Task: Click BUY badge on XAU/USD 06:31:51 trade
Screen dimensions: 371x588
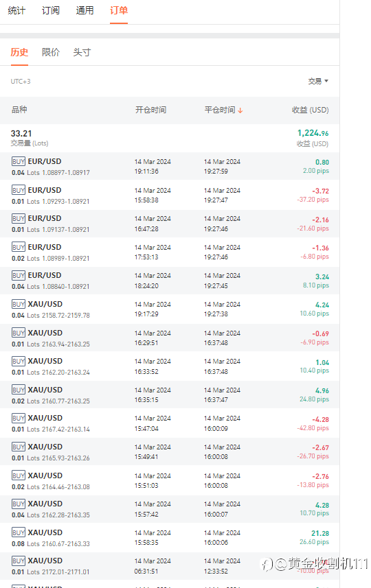Action: coord(19,561)
